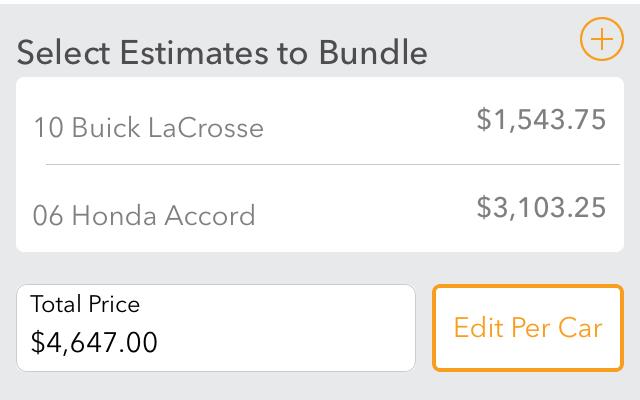Click the Accord vehicle name text
The image size is (640, 400).
click(210, 216)
